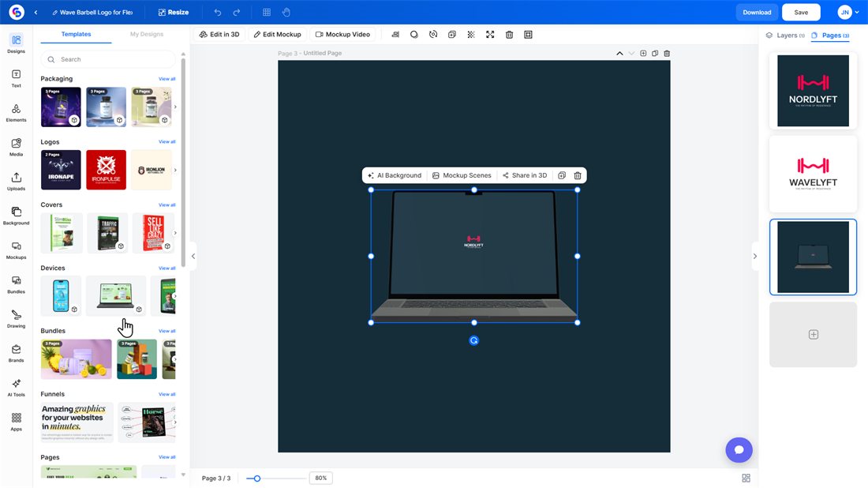Open the Apps sidebar panel
868x488 pixels.
coord(16,422)
